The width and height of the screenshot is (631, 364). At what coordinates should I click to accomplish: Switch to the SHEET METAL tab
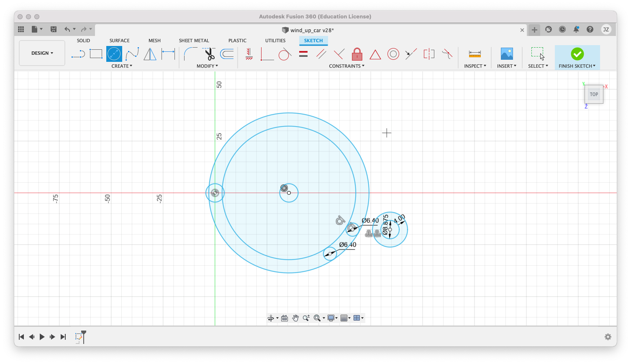click(x=194, y=41)
